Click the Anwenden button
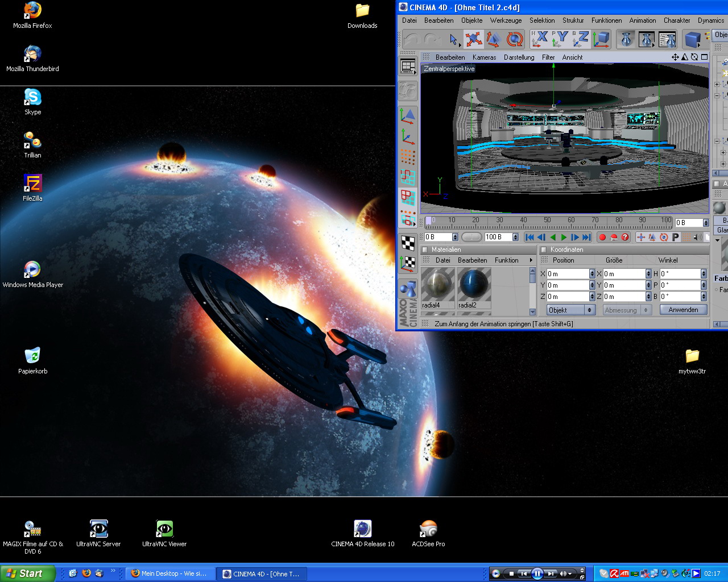728x582 pixels. click(x=683, y=310)
